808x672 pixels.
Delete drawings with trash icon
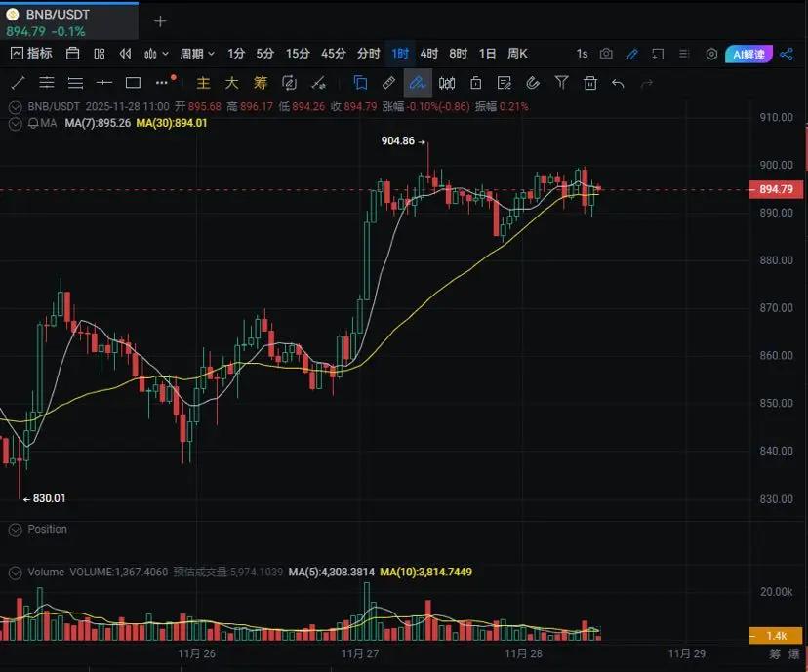click(x=590, y=83)
